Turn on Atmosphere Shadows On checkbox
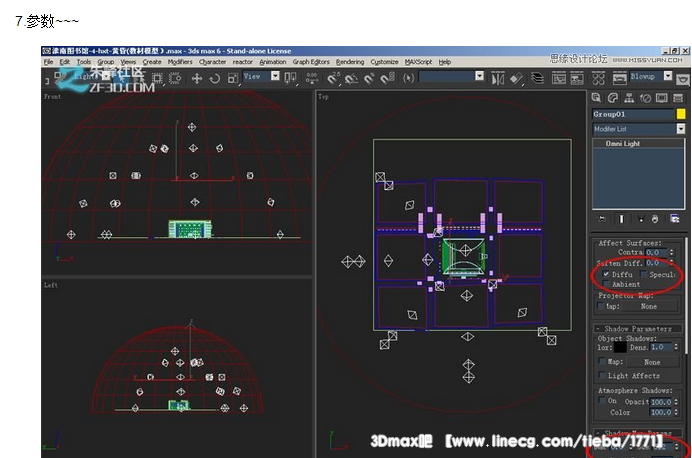Viewport: 692px width, 458px height. coord(602,400)
